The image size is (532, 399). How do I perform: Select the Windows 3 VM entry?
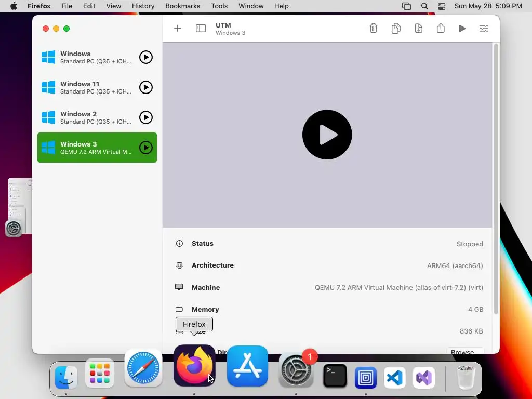coord(97,148)
